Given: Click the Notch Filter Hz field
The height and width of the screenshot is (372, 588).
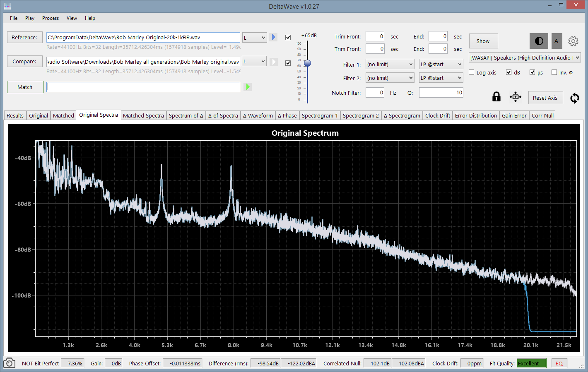Looking at the screenshot, I should (x=375, y=93).
